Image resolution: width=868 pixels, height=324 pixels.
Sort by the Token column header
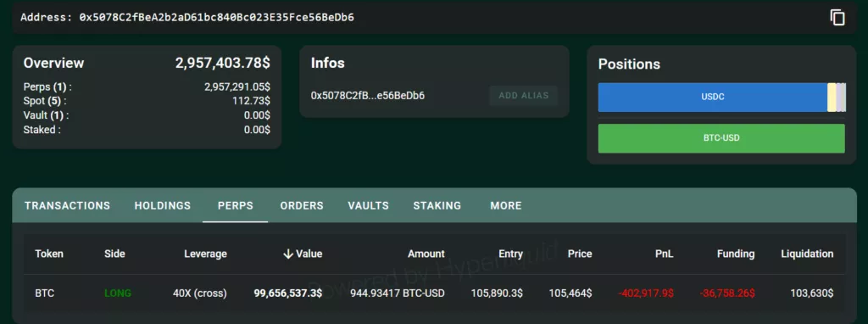tap(49, 254)
